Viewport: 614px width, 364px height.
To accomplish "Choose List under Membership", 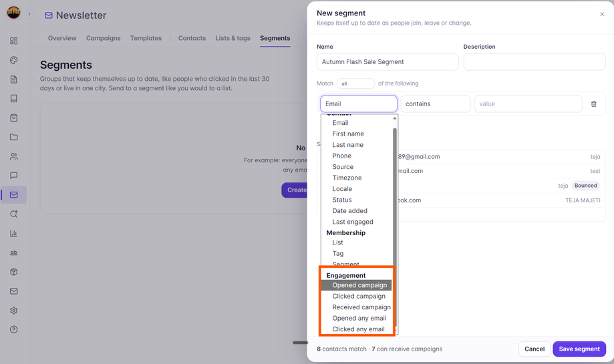I will tap(356, 242).
